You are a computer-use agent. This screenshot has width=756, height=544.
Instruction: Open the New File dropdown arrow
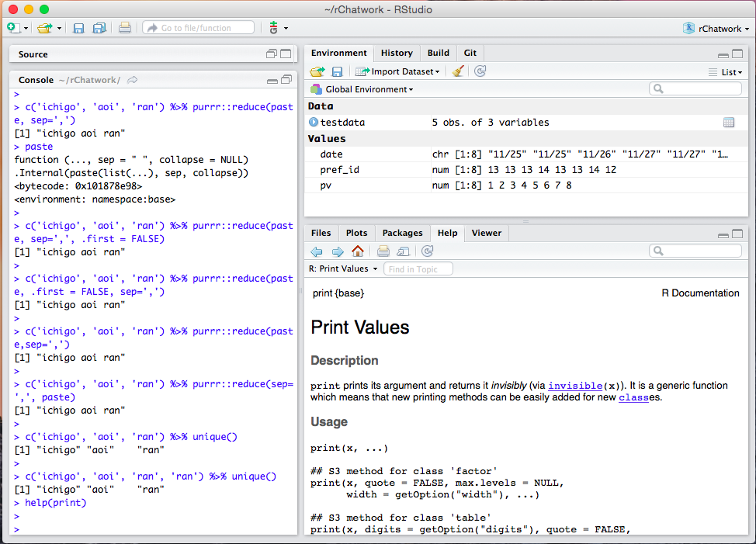coord(26,29)
